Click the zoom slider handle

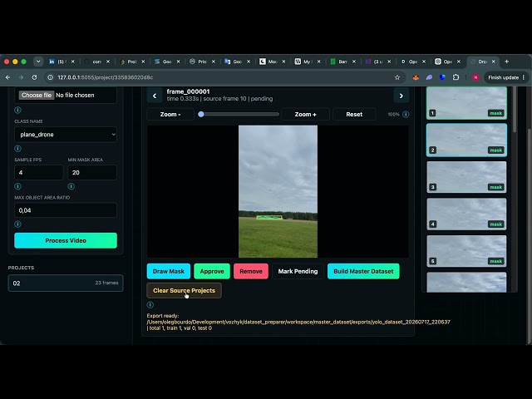[201, 115]
